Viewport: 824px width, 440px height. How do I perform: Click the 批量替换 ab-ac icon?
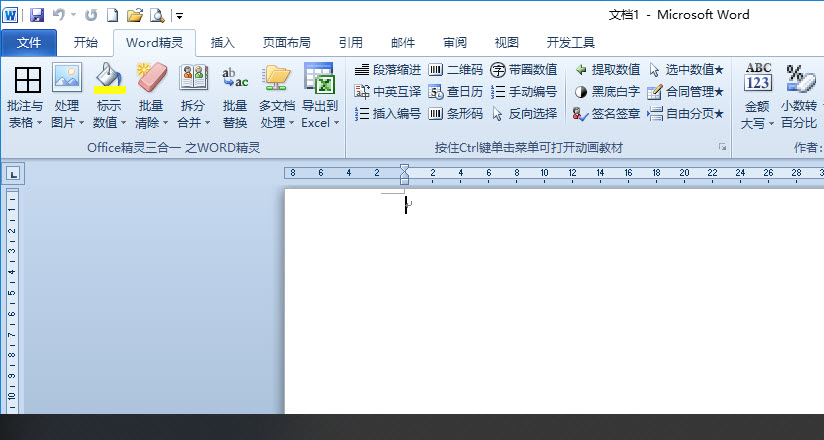coord(235,78)
